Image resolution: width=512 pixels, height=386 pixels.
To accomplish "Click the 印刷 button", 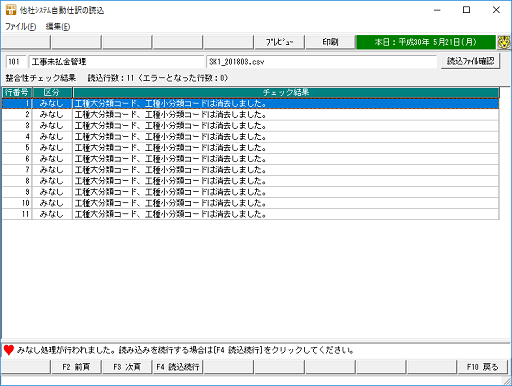I will [x=330, y=42].
